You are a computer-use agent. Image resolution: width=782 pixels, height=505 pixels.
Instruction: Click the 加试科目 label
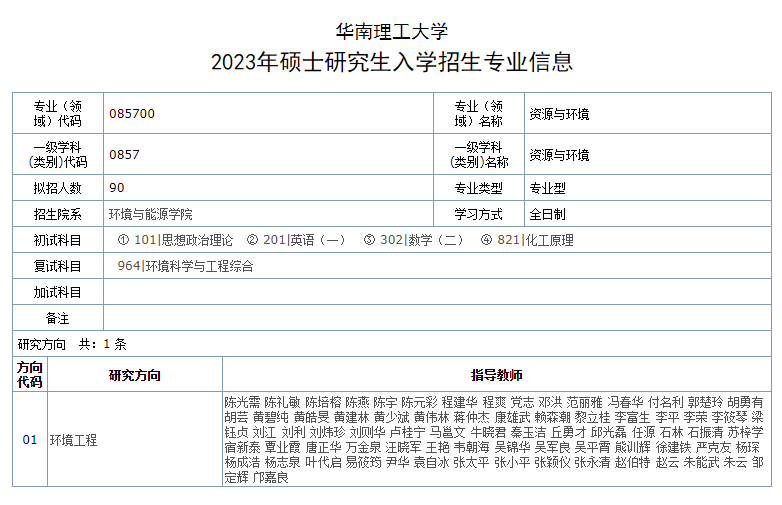pos(57,292)
